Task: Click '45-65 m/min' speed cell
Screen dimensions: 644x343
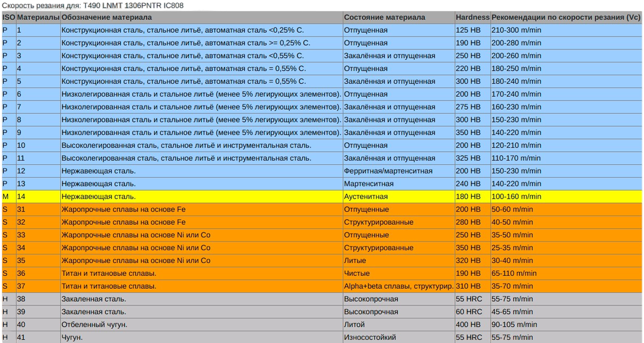Action: click(566, 312)
